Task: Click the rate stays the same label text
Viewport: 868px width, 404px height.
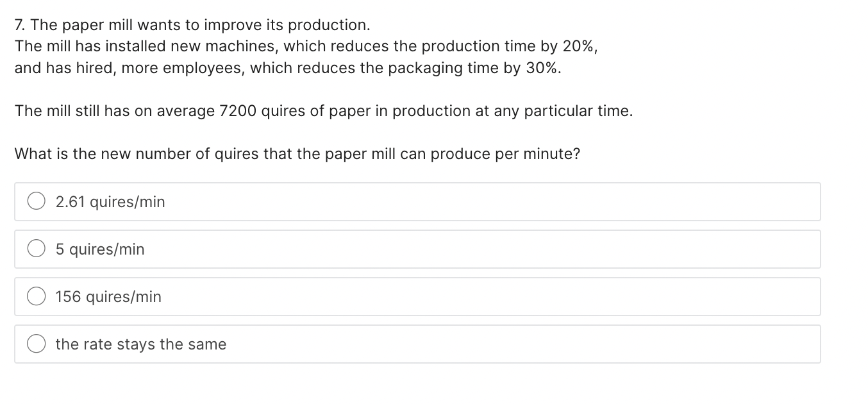Action: (x=141, y=344)
